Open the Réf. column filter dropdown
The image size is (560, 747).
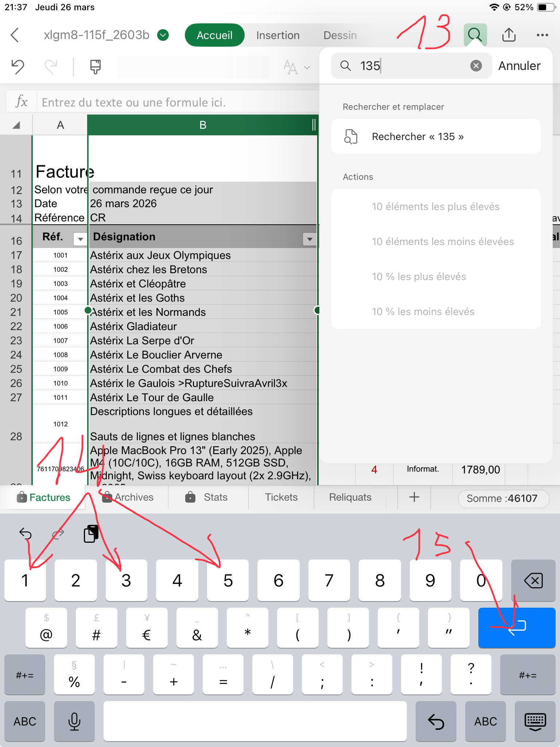80,239
